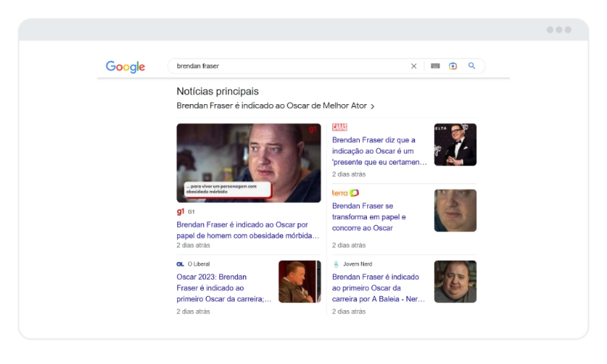Click the Google logo

[126, 66]
